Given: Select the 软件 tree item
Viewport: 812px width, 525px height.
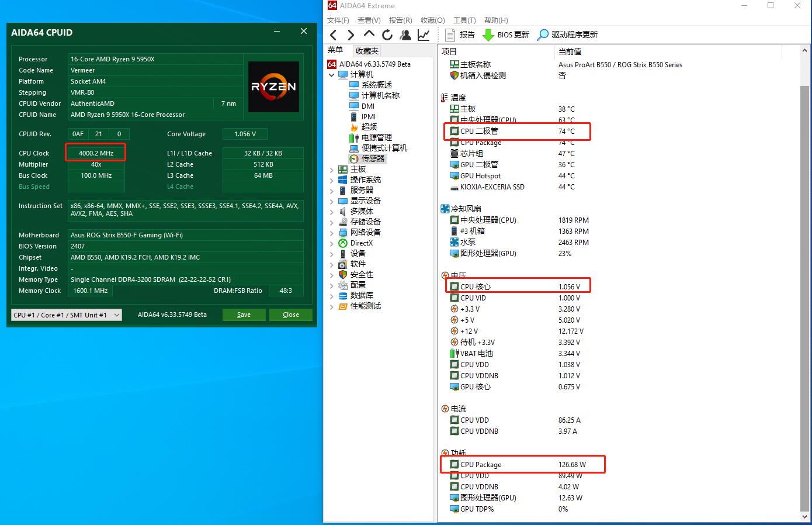Looking at the screenshot, I should click(x=352, y=264).
